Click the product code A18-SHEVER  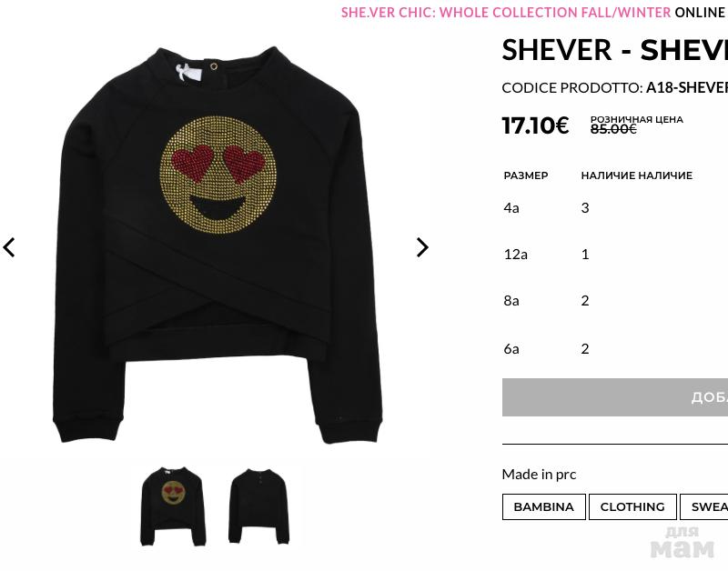tap(687, 87)
